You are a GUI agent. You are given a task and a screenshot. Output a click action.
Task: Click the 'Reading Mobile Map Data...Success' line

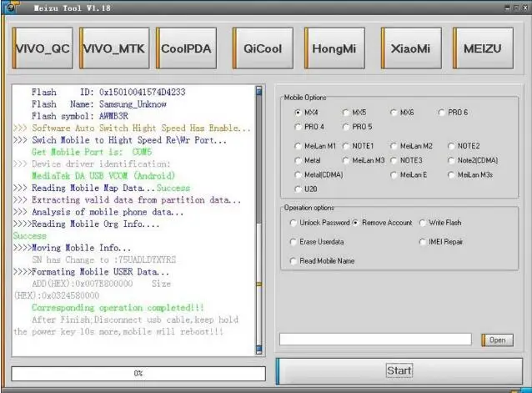click(102, 188)
